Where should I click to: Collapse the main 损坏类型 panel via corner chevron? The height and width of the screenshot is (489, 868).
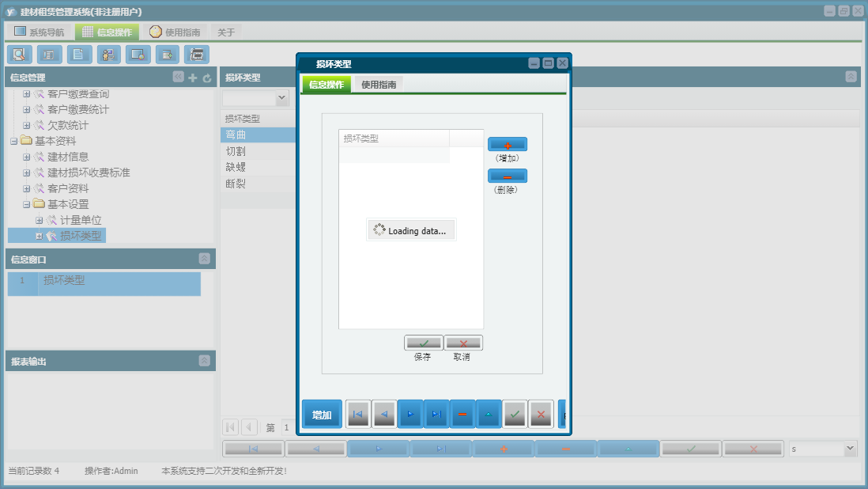click(x=851, y=77)
